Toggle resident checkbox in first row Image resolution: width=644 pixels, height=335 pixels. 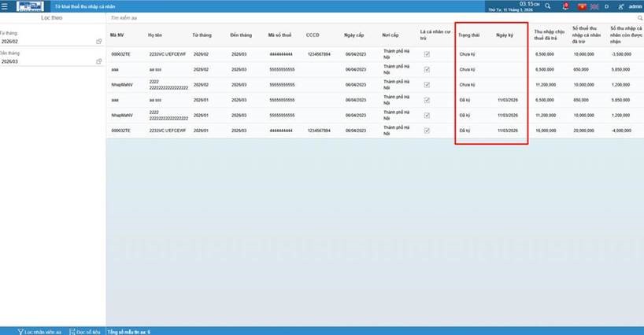coord(427,54)
